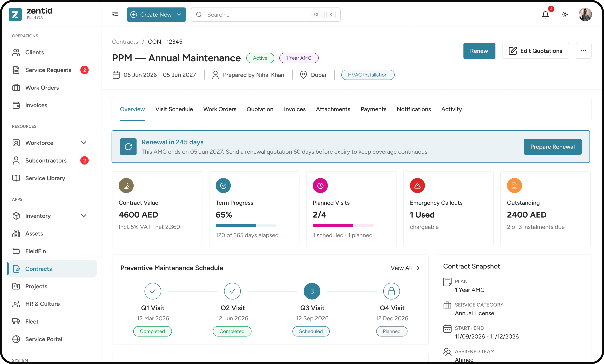The image size is (604, 364).
Task: Click the Planned badge under Q4 Visit
Action: click(x=392, y=331)
